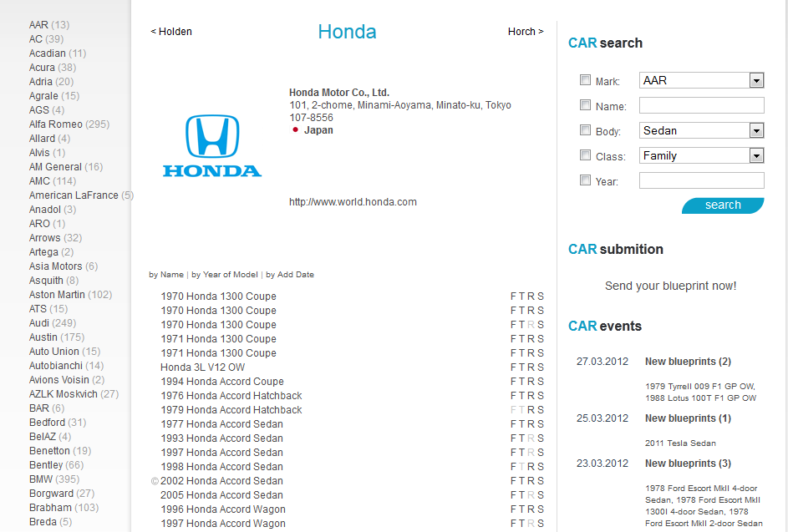
Task: Click copyright icon beside 2002 Honda Accord Sedan
Action: pyautogui.click(x=155, y=481)
